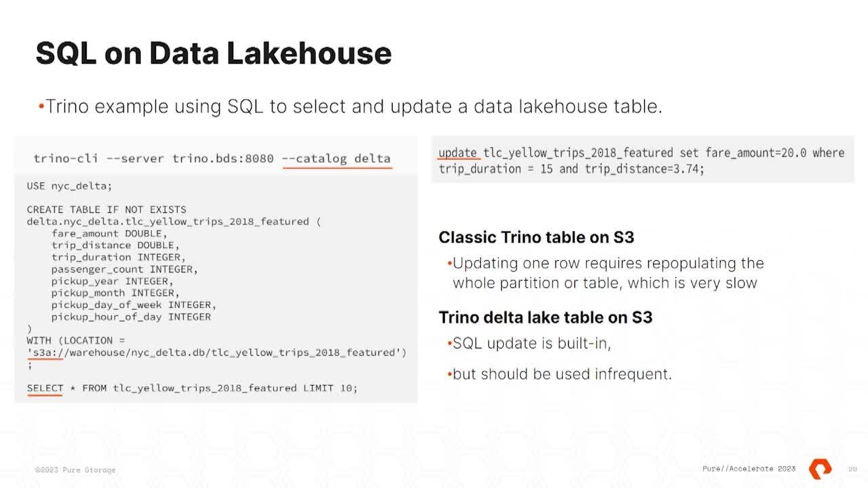The width and height of the screenshot is (868, 488).
Task: Select the 'very slow' bullet description
Action: (x=607, y=273)
